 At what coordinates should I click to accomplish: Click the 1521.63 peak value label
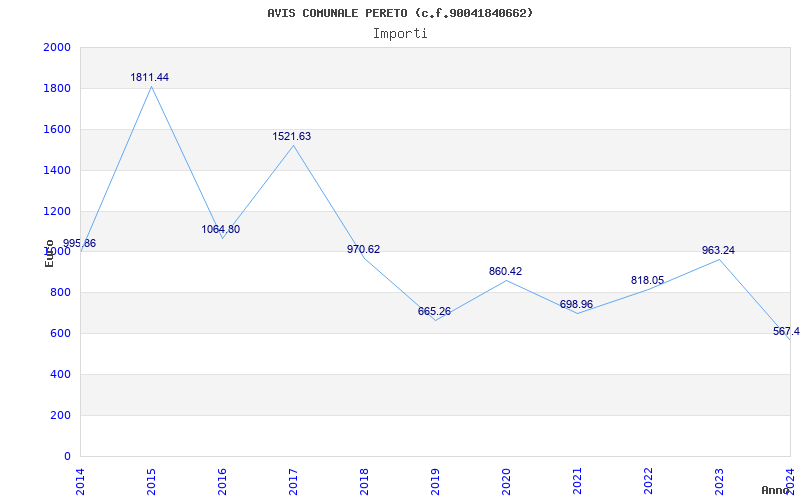point(291,137)
